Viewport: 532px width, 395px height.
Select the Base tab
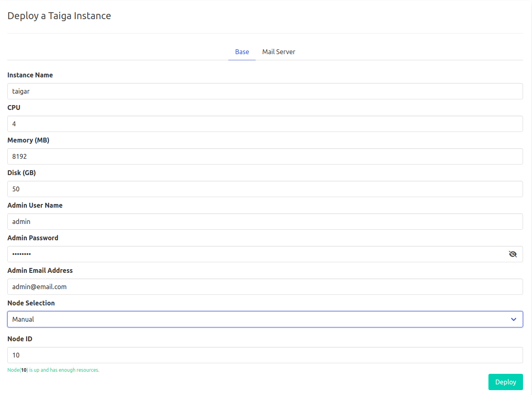coord(242,52)
